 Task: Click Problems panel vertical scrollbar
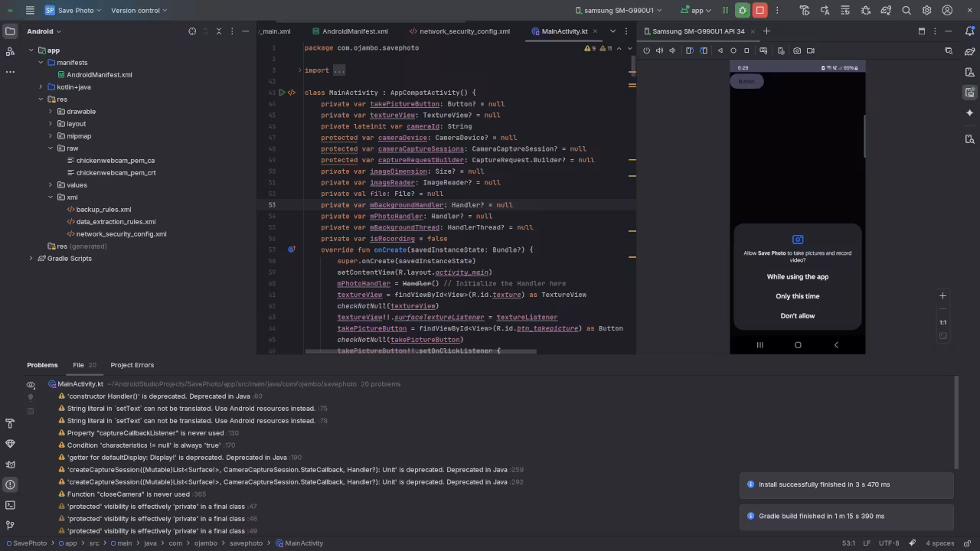tap(955, 422)
